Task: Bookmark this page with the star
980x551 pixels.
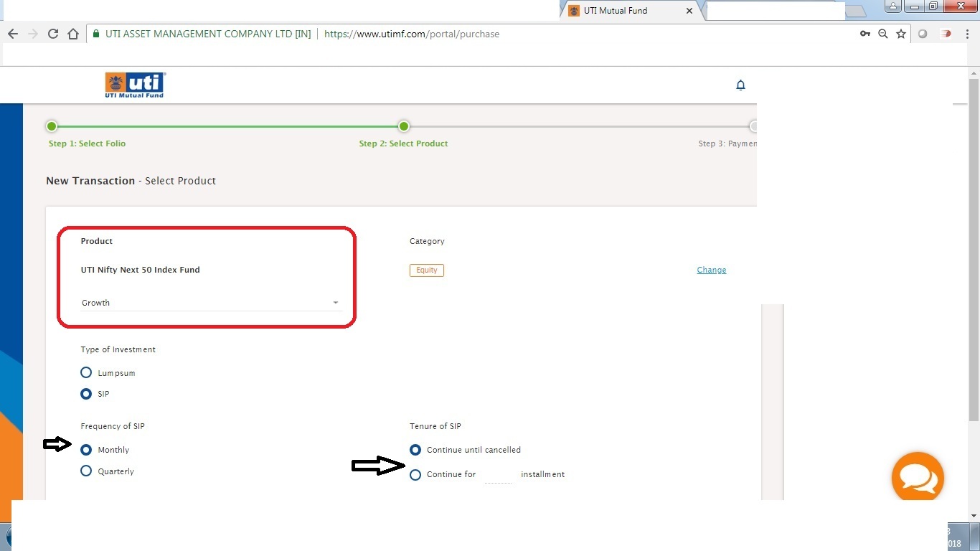Action: (x=901, y=34)
